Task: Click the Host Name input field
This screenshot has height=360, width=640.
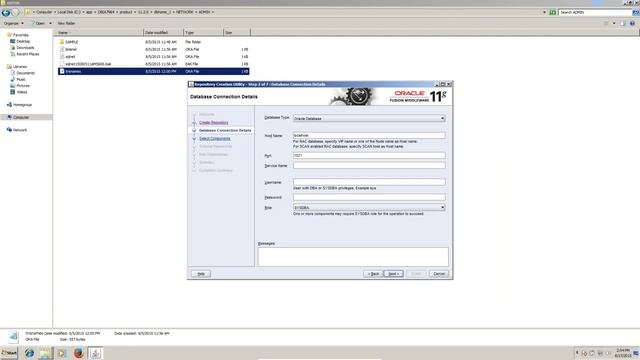Action: (x=369, y=135)
